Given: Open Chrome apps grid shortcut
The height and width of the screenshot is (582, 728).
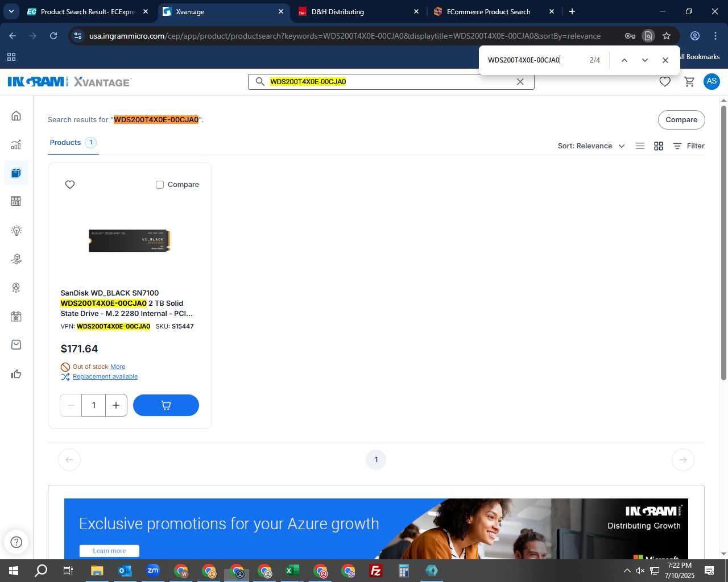Looking at the screenshot, I should click(x=11, y=57).
